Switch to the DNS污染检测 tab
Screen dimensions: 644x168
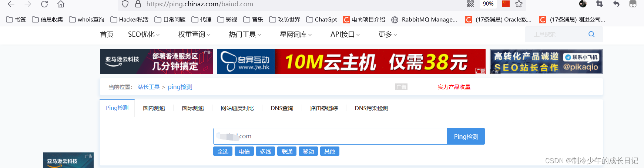click(372, 108)
